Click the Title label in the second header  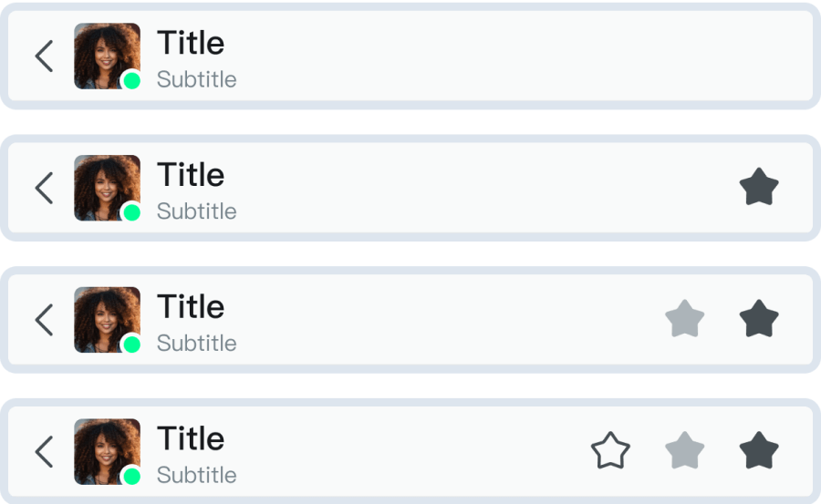pyautogui.click(x=191, y=175)
